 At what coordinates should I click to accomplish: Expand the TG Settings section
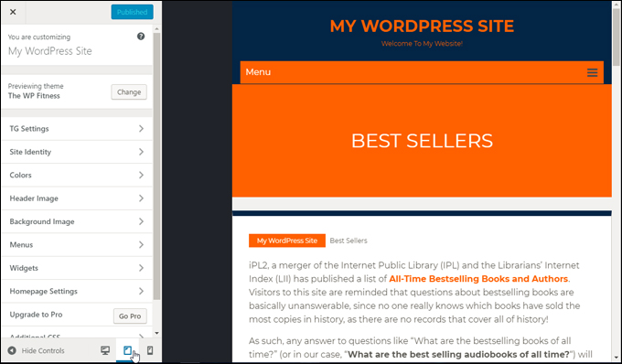(77, 128)
